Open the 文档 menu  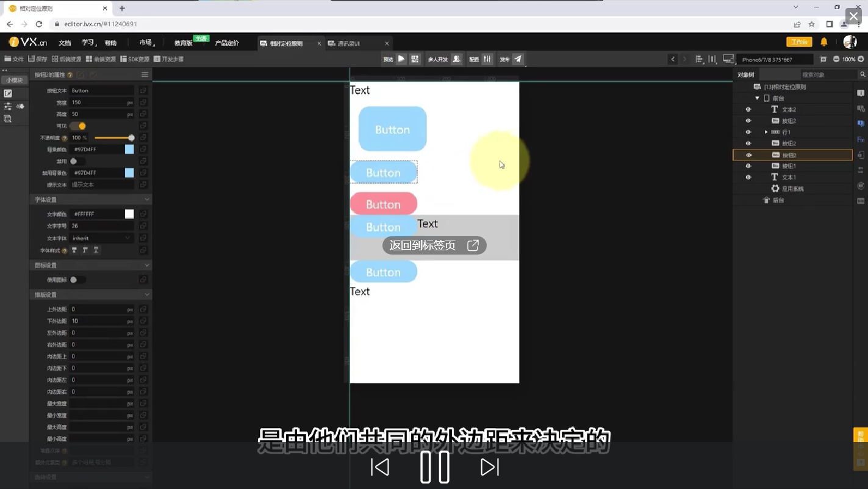click(65, 43)
